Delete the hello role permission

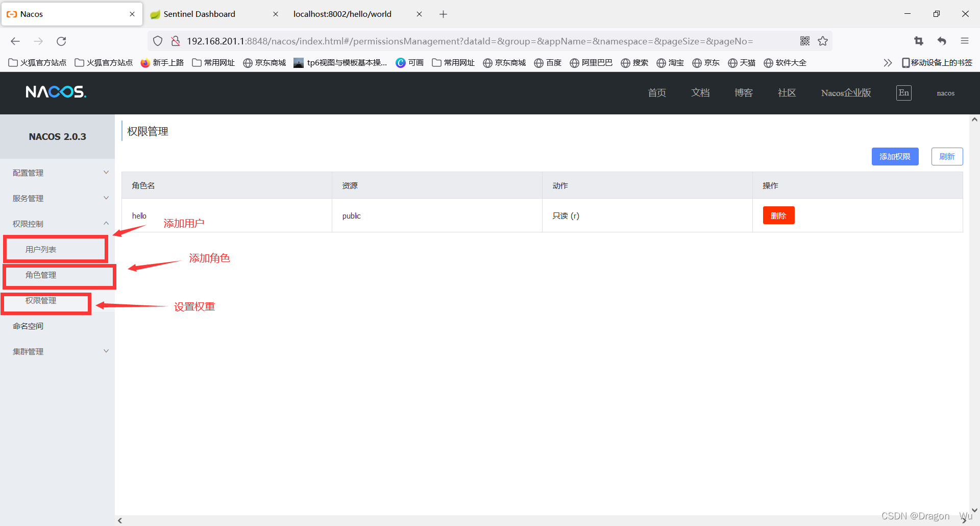[778, 216]
